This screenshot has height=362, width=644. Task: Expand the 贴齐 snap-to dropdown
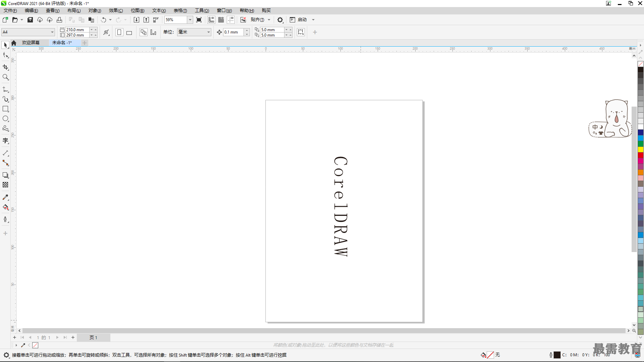click(269, 20)
